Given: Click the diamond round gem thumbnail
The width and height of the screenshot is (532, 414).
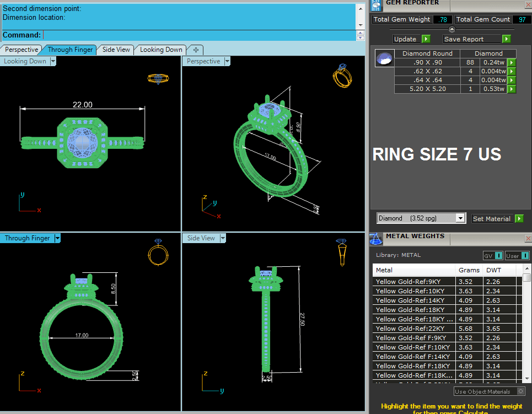Looking at the screenshot, I should point(384,58).
